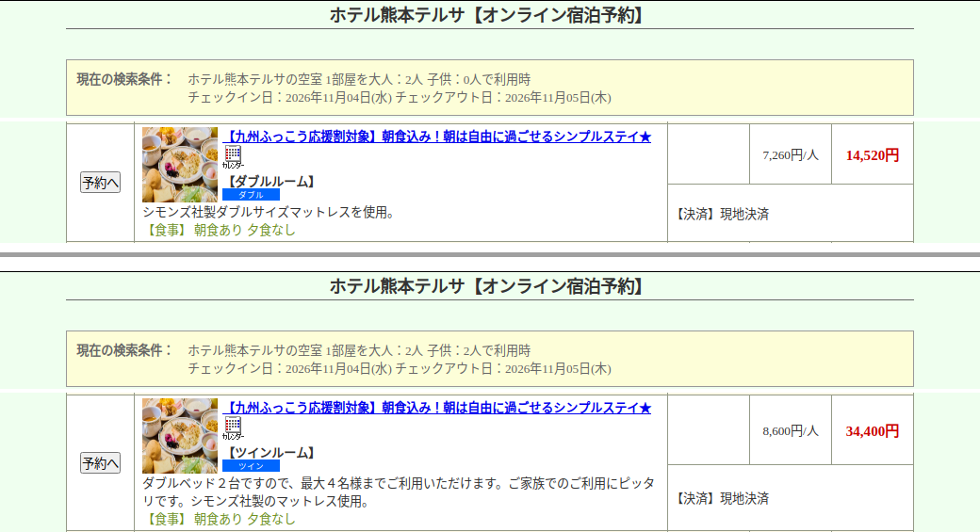Click search condition line with 子供:2人
980x532 pixels.
[359, 350]
